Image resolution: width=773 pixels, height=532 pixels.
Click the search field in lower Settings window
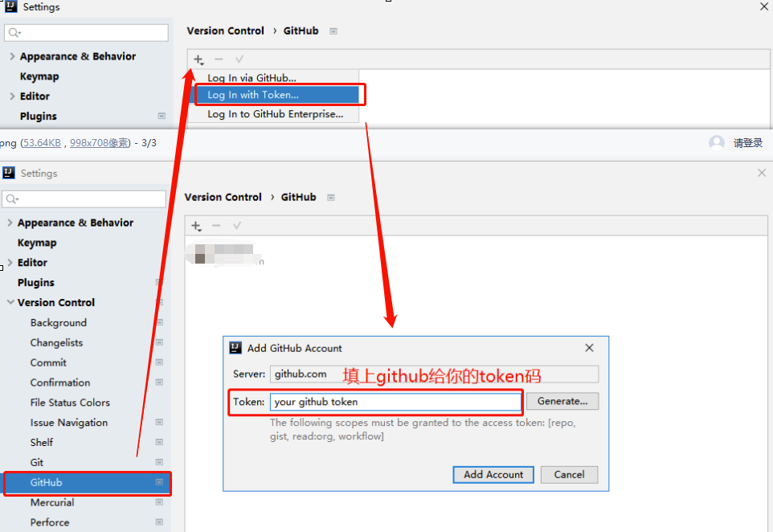point(84,199)
